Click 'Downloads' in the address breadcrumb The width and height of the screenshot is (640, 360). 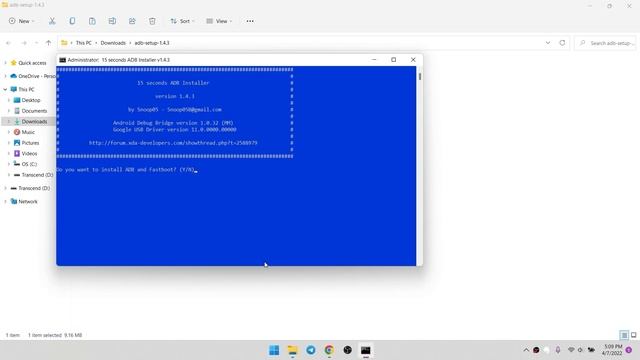[113, 43]
